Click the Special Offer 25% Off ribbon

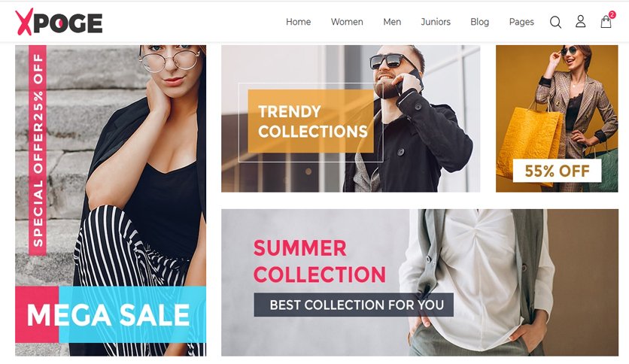[x=38, y=150]
